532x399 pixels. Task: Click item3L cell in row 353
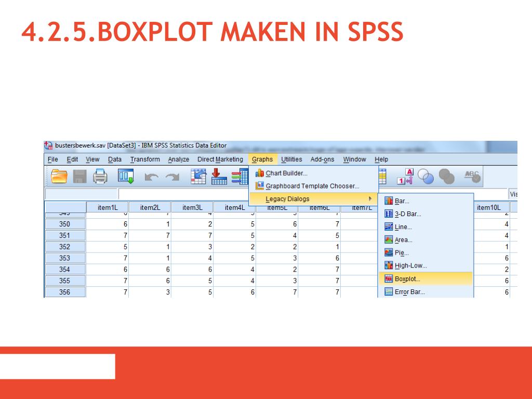point(192,258)
